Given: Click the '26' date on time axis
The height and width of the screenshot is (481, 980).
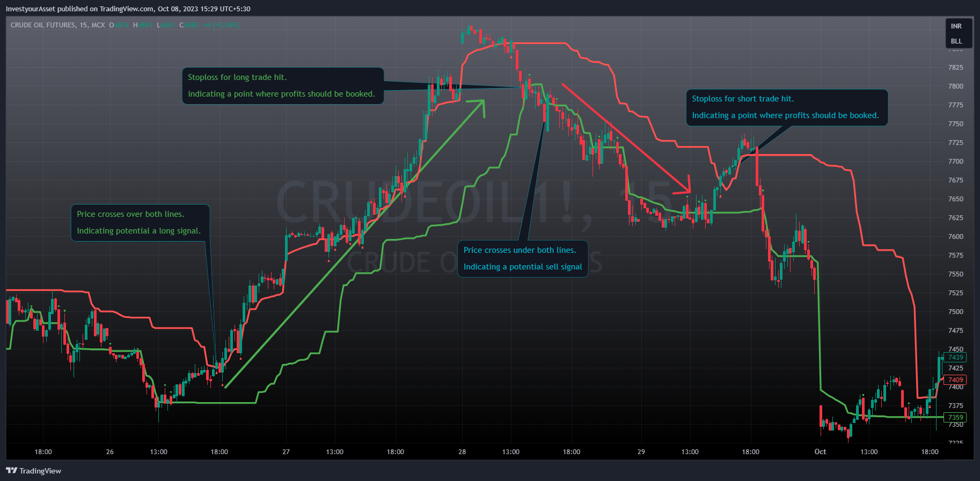Looking at the screenshot, I should (110, 452).
